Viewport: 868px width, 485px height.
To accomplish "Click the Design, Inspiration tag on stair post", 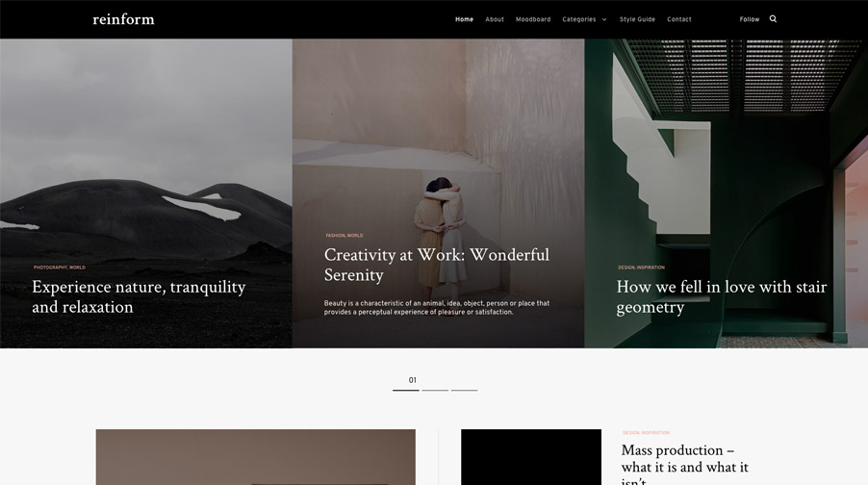I will (641, 268).
